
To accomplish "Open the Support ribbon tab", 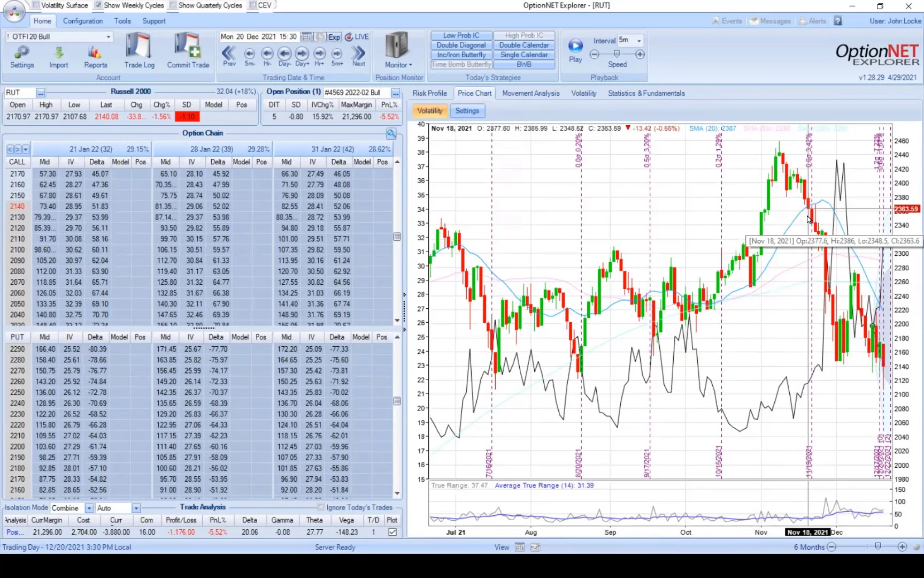I will [x=154, y=21].
